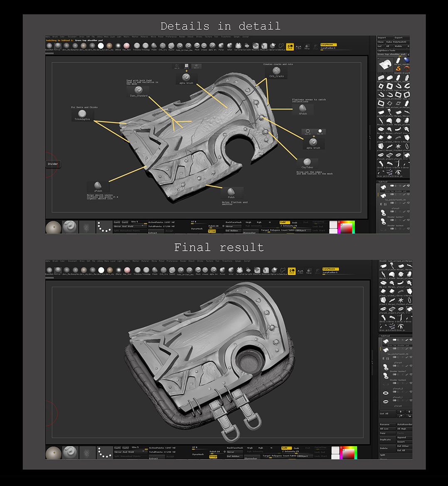The width and height of the screenshot is (448, 486).
Task: Choose Polish brush in Details in detail toolbar
Action: [154, 46]
